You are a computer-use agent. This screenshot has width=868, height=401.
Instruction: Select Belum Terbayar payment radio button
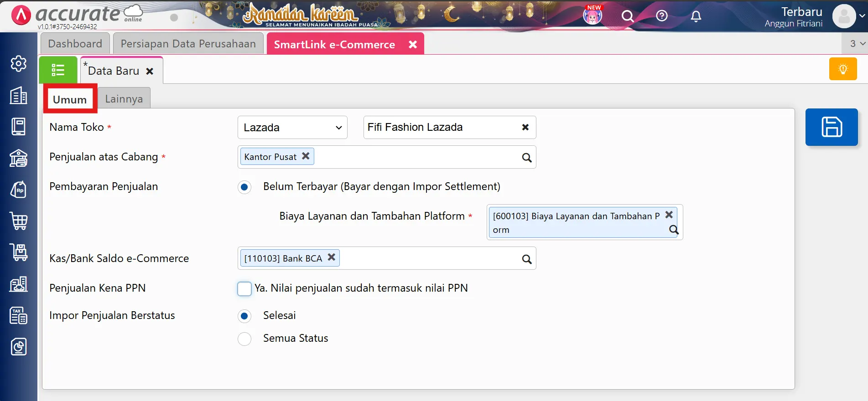click(244, 187)
